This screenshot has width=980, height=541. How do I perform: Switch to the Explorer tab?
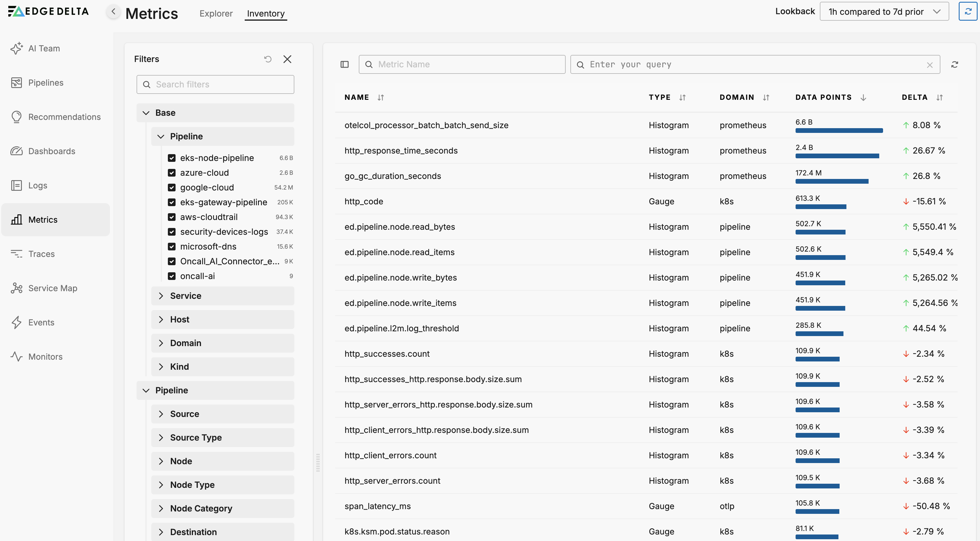coord(216,13)
